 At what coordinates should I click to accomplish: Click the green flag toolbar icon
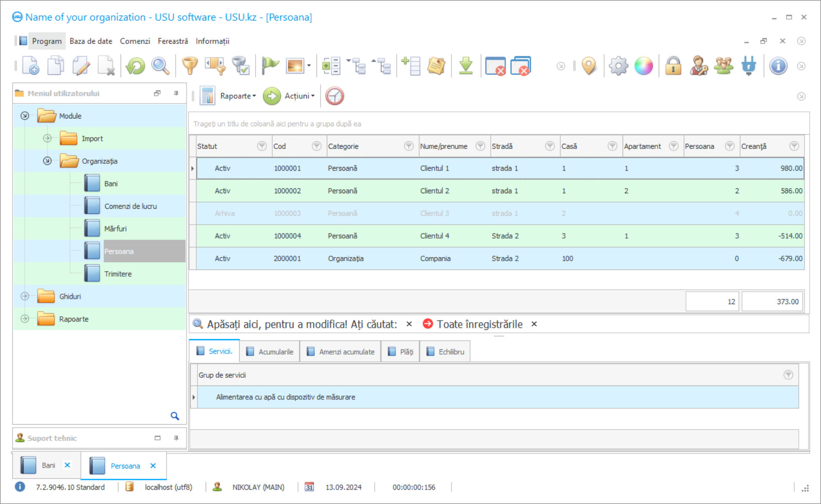pyautogui.click(x=270, y=66)
